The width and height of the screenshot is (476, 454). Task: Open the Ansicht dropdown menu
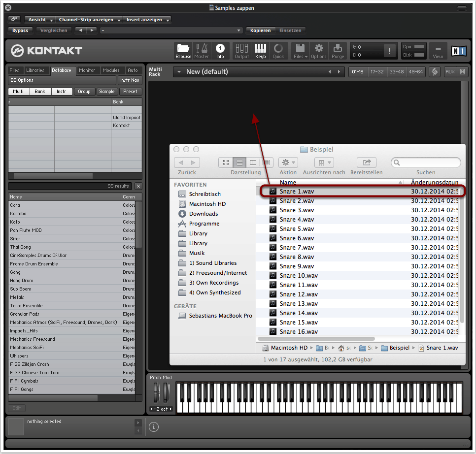coord(40,20)
